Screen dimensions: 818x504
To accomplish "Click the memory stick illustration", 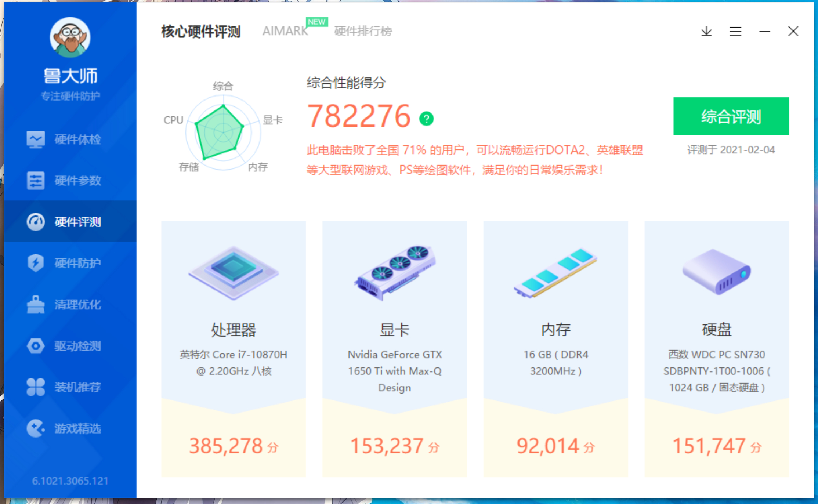I will (555, 273).
